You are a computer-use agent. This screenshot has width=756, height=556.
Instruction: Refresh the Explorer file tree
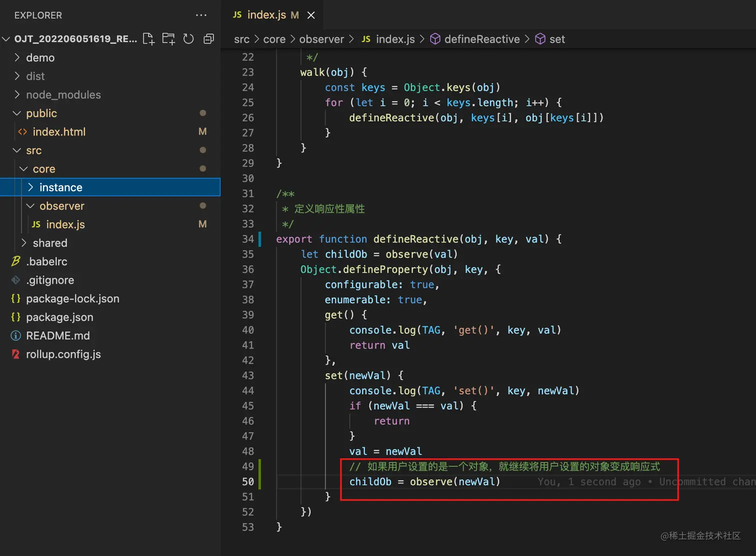[188, 39]
